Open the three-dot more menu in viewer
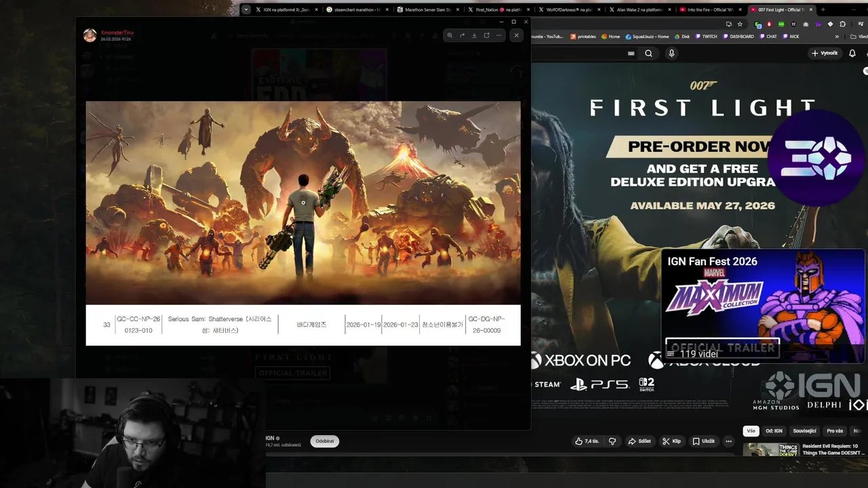The image size is (868, 488). [x=498, y=35]
